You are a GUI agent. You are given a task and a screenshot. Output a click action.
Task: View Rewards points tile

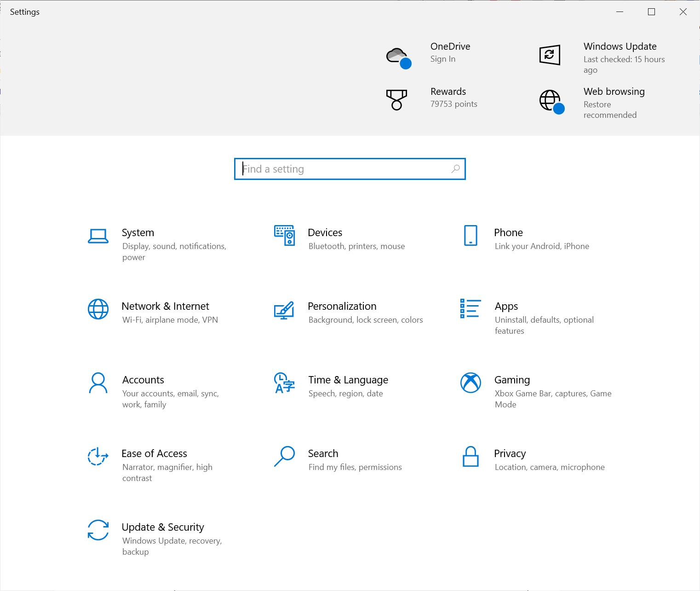click(448, 92)
